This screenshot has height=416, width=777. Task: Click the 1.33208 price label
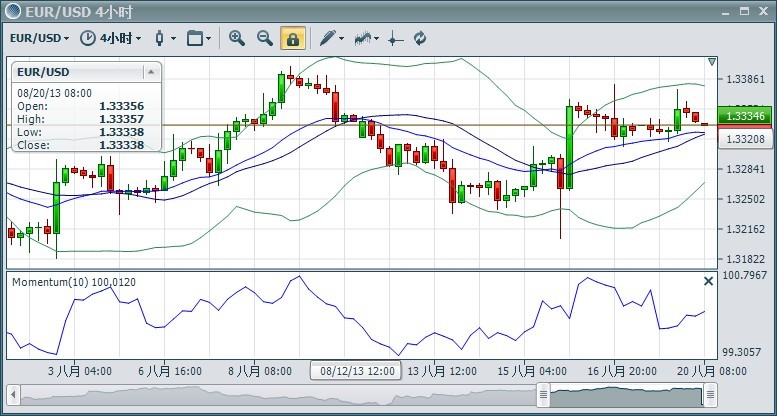coord(745,139)
